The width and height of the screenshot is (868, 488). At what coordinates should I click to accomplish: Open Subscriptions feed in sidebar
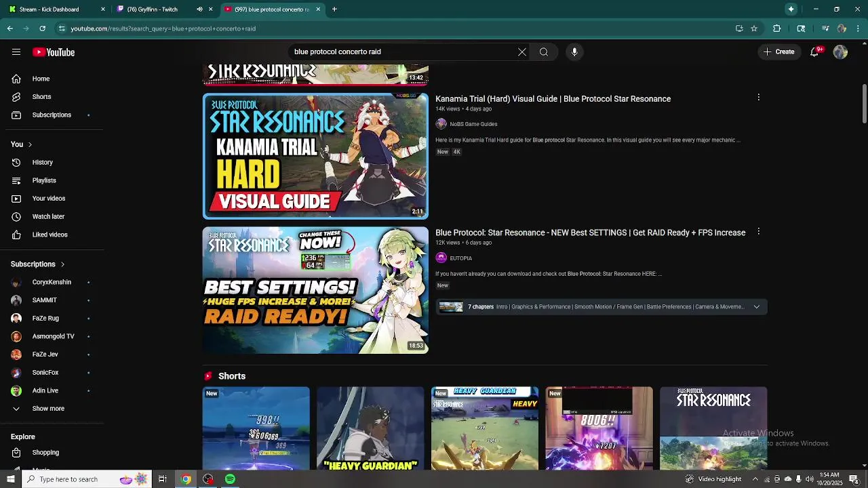pos(52,115)
